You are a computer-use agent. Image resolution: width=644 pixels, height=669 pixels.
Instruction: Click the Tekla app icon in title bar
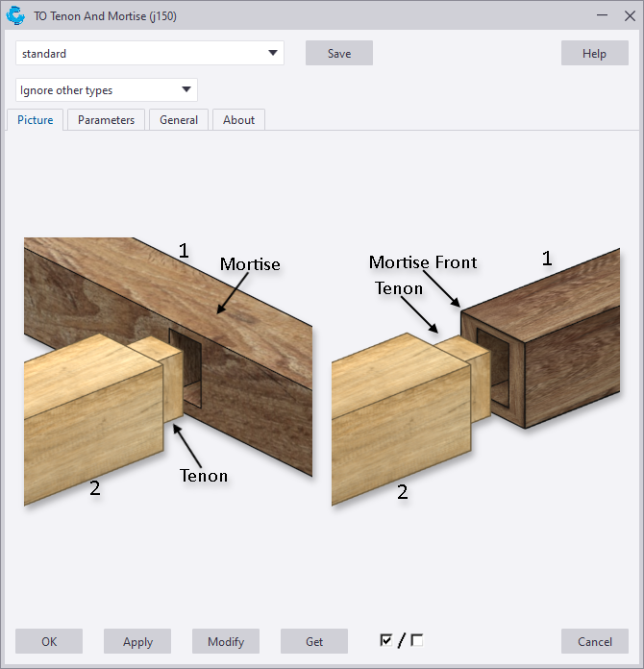point(15,15)
